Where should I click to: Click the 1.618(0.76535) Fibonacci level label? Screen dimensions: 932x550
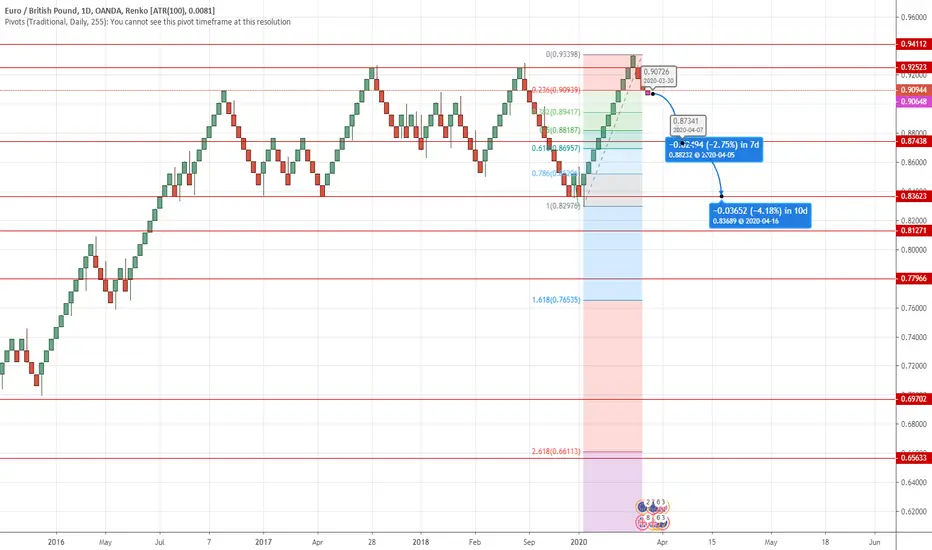coord(556,300)
